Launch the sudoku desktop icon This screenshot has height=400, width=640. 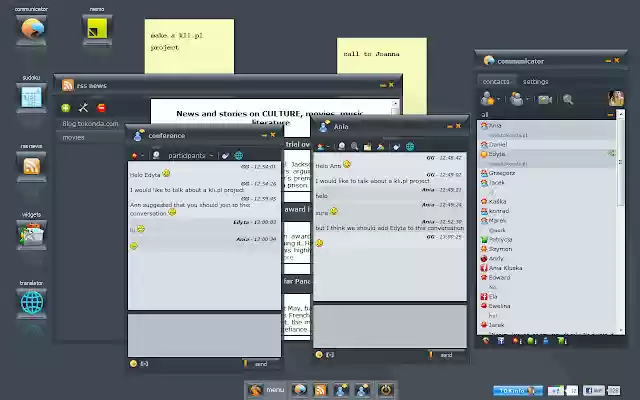31,98
